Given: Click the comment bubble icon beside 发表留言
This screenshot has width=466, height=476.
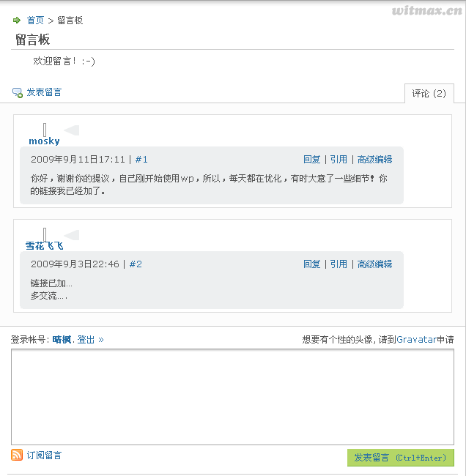Looking at the screenshot, I should [x=18, y=92].
